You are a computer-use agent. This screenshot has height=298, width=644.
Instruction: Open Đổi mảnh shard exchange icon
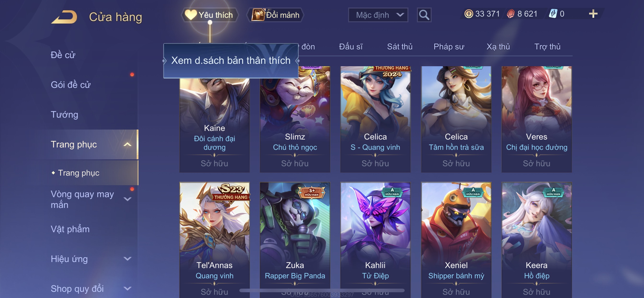(258, 15)
